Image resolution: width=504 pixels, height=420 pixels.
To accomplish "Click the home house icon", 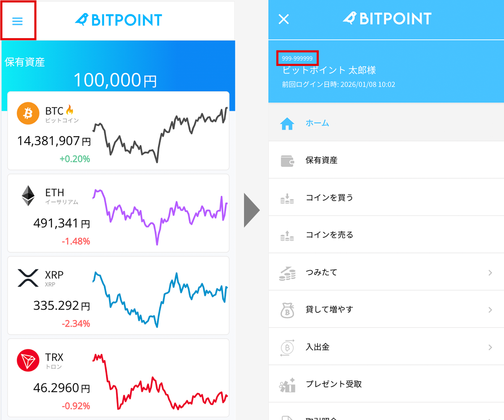I will (x=287, y=123).
